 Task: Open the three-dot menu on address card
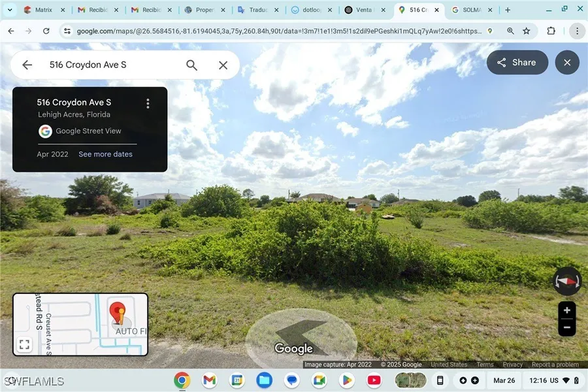(x=148, y=103)
